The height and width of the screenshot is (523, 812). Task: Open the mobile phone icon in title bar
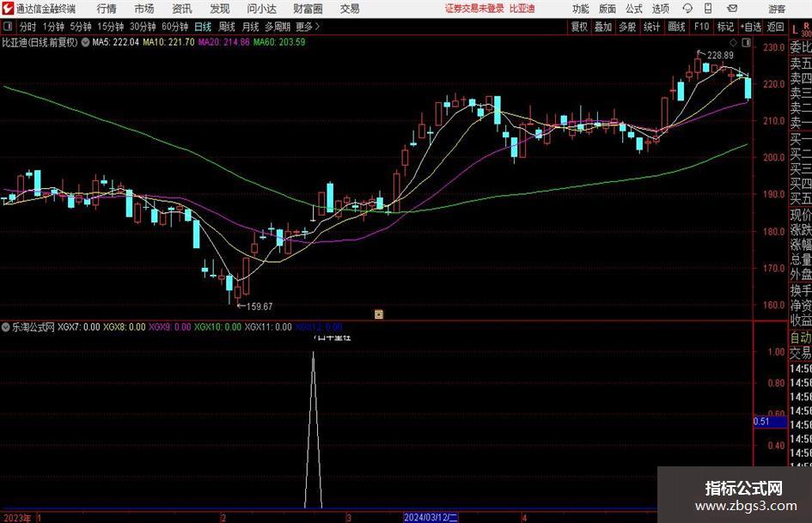point(708,9)
